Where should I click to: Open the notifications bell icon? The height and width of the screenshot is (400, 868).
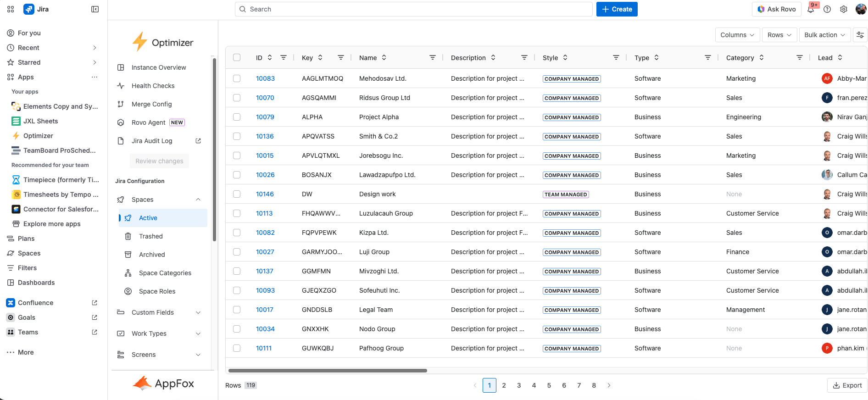[x=811, y=9]
